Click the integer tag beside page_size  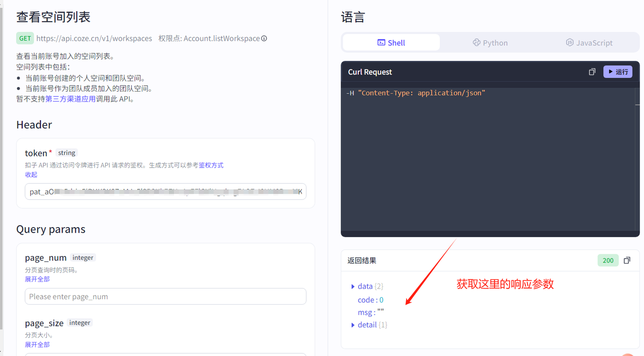[80, 323]
